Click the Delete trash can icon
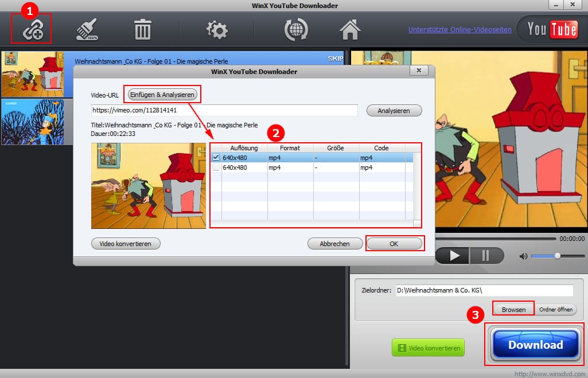 pos(142,30)
